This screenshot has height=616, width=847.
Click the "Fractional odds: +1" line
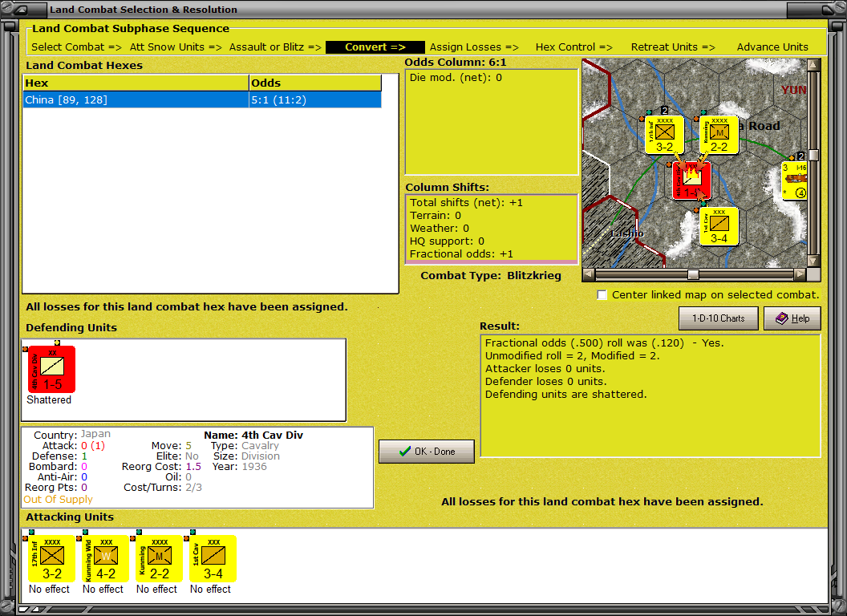coord(461,254)
